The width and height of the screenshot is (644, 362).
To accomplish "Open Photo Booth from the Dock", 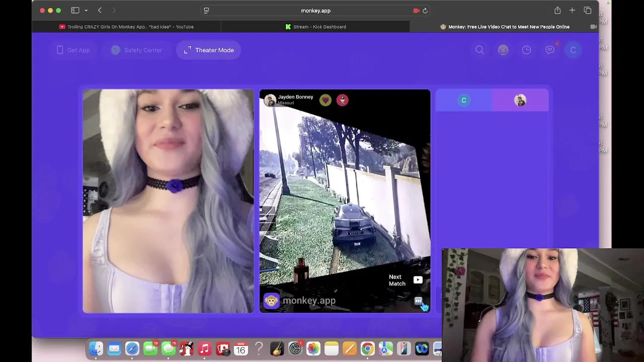I will point(222,348).
